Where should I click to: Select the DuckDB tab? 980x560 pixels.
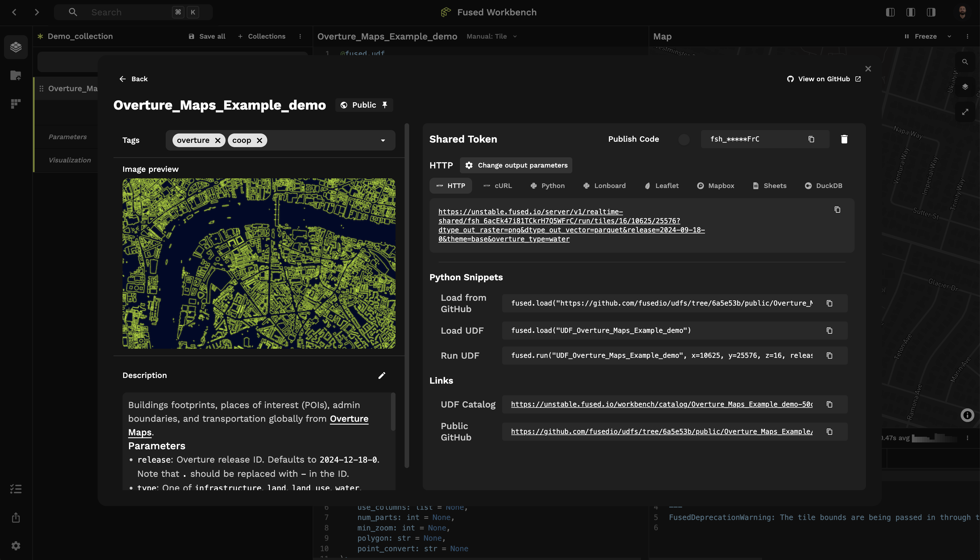823,186
